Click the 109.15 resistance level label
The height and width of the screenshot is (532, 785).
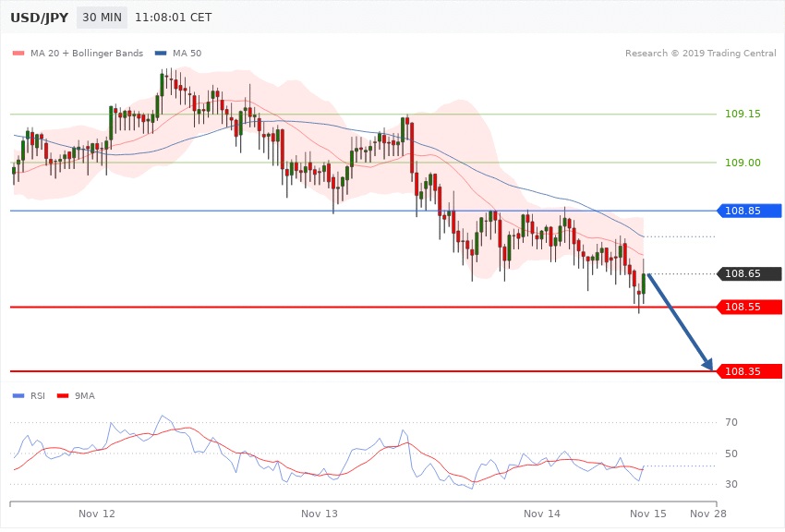coord(743,115)
